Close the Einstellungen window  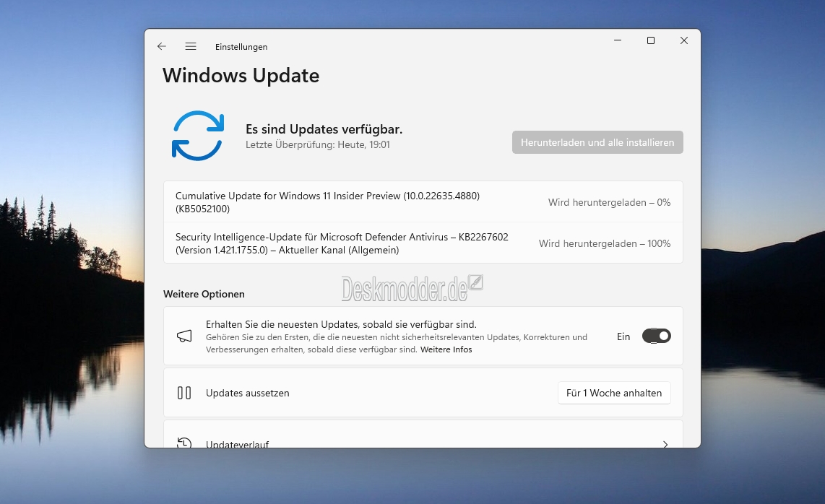684,40
